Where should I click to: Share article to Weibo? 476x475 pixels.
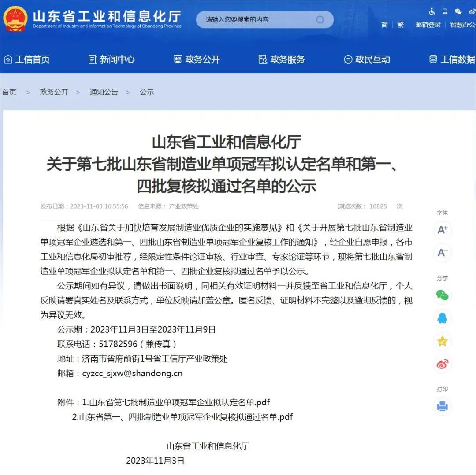[443, 364]
